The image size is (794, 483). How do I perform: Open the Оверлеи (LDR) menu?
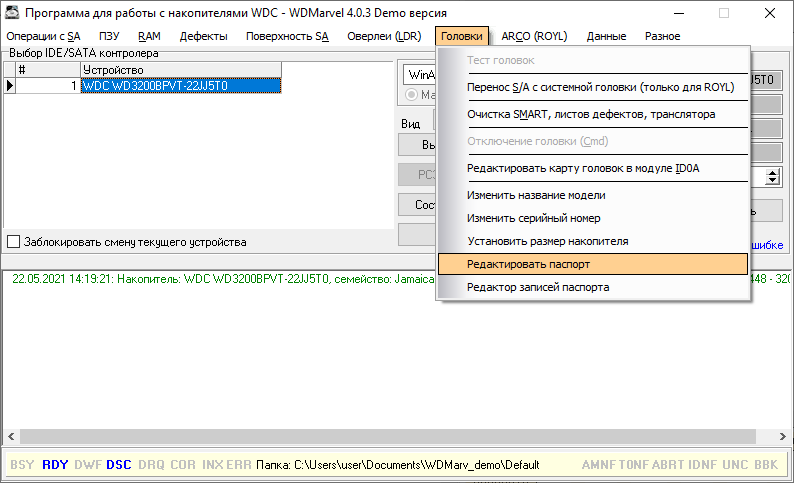pos(384,36)
